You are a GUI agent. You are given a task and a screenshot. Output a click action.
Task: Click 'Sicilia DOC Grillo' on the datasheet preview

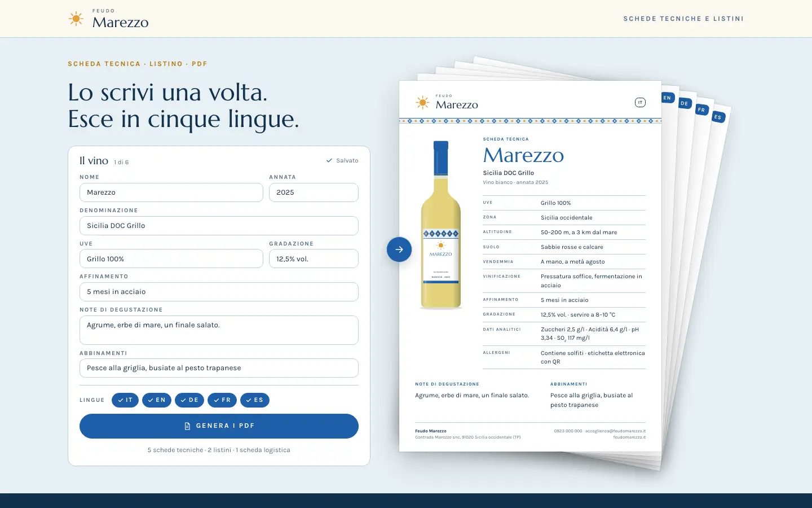coord(509,173)
